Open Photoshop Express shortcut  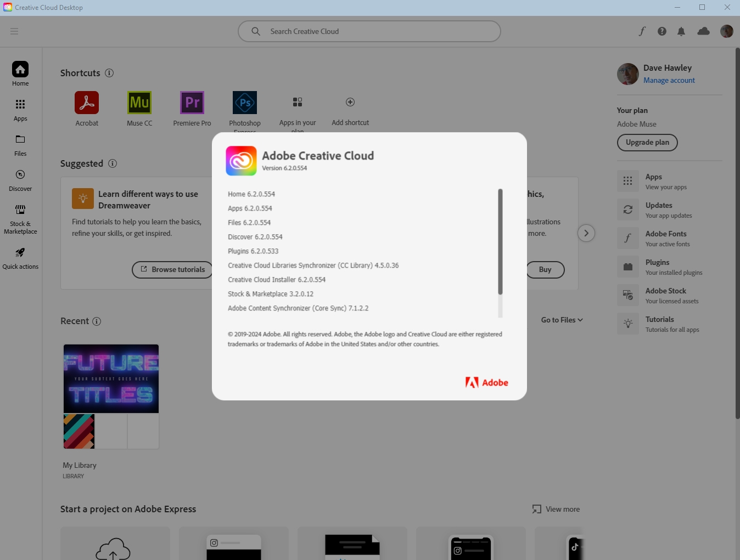point(244,102)
